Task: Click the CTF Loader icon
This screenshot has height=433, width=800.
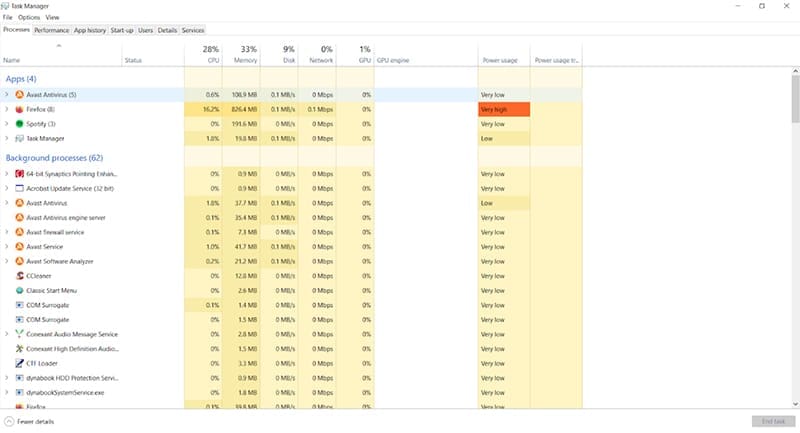Action: (x=19, y=363)
